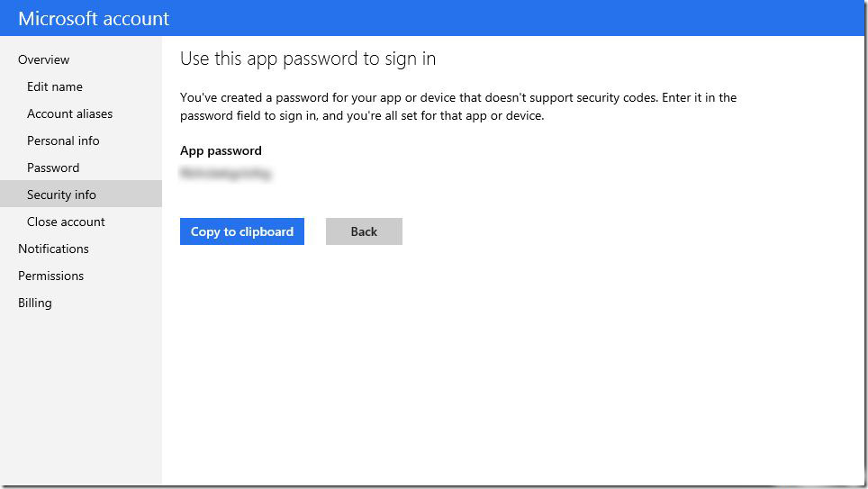Choose Close account from the sidebar

66,222
